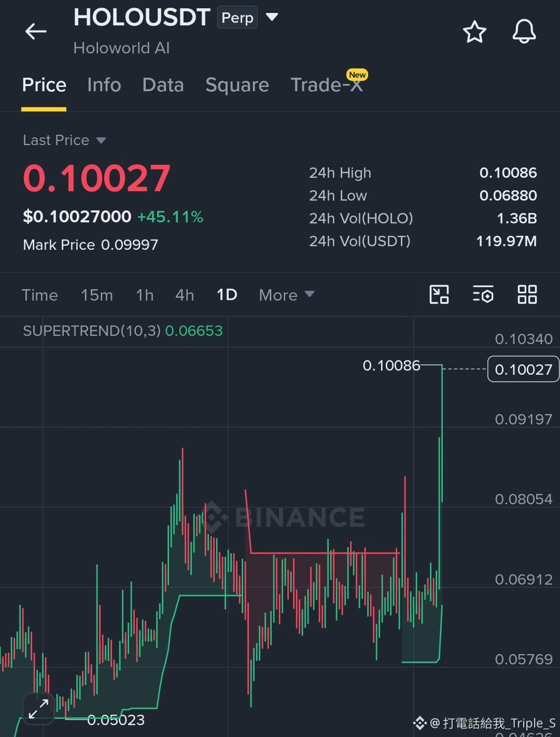The image size is (560, 737).
Task: Tap the 24h Vol(HOLO) value 1.36B
Action: click(517, 218)
